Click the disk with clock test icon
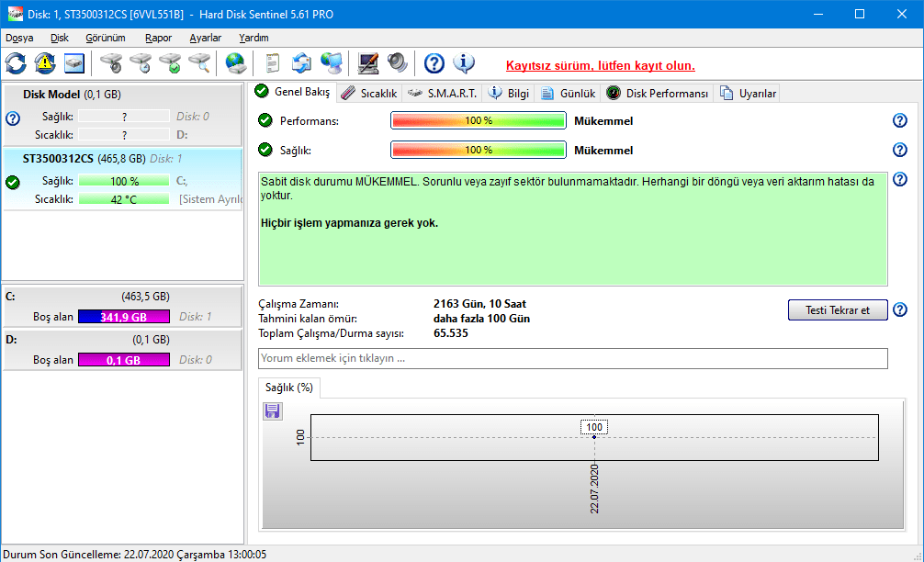924x562 pixels. click(141, 63)
